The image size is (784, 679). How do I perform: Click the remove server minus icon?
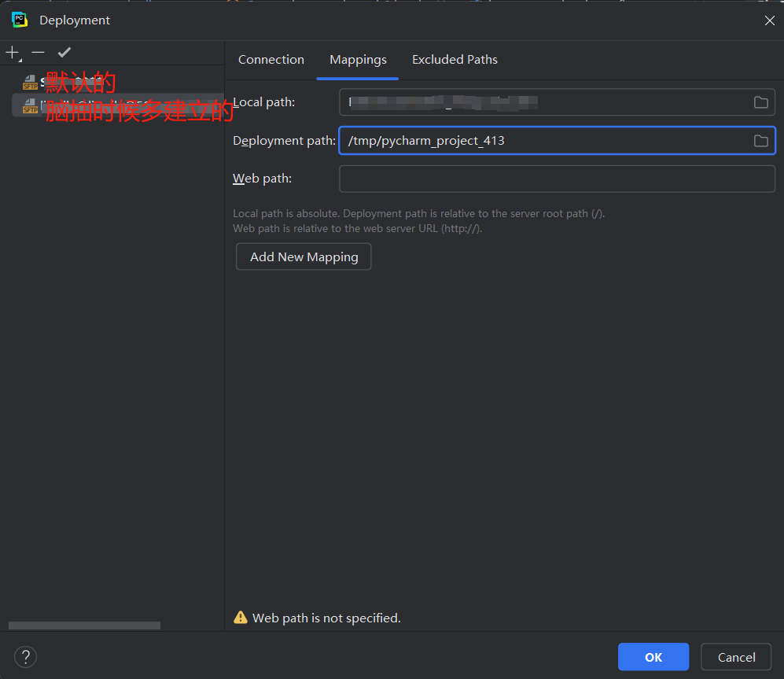(37, 53)
